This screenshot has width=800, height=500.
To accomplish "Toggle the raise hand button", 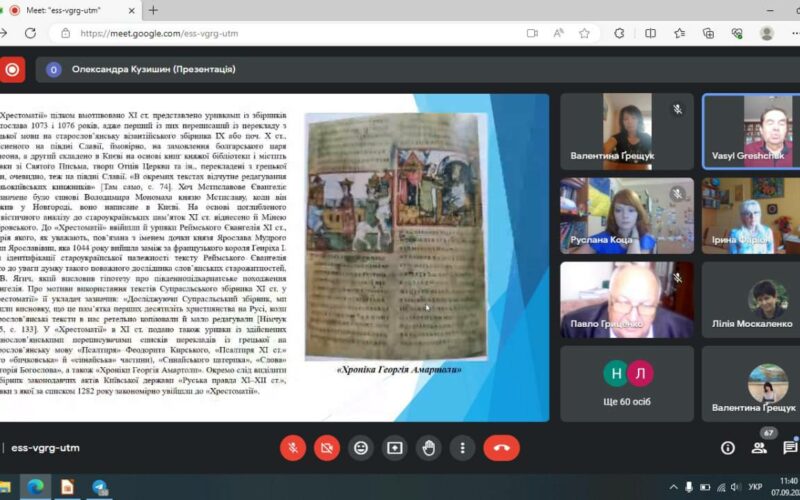I will (x=429, y=448).
